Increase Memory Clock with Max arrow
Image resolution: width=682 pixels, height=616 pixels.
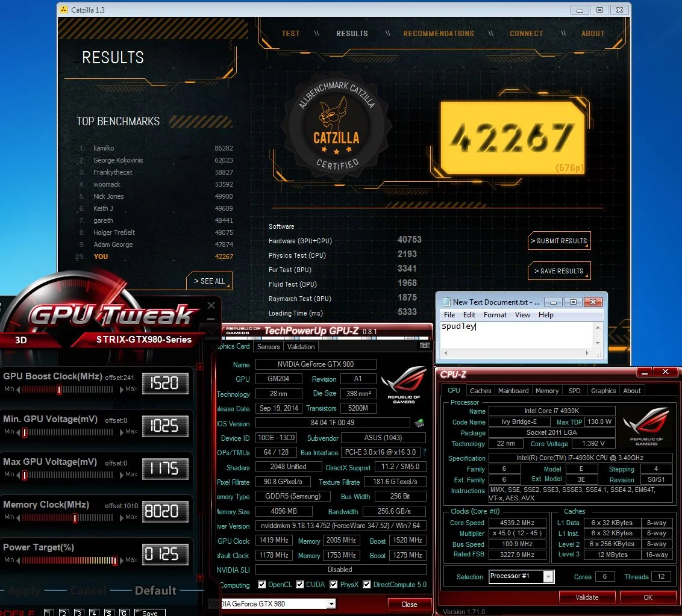click(x=122, y=517)
